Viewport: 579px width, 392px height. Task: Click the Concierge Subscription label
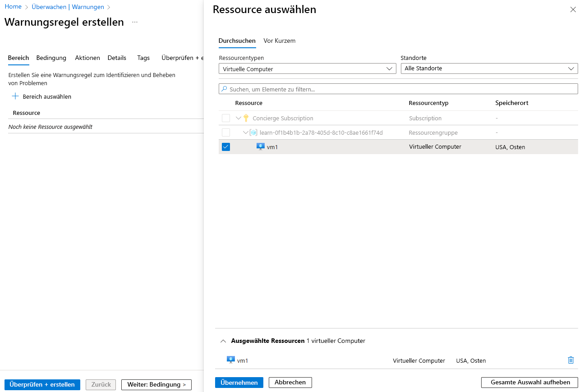283,118
